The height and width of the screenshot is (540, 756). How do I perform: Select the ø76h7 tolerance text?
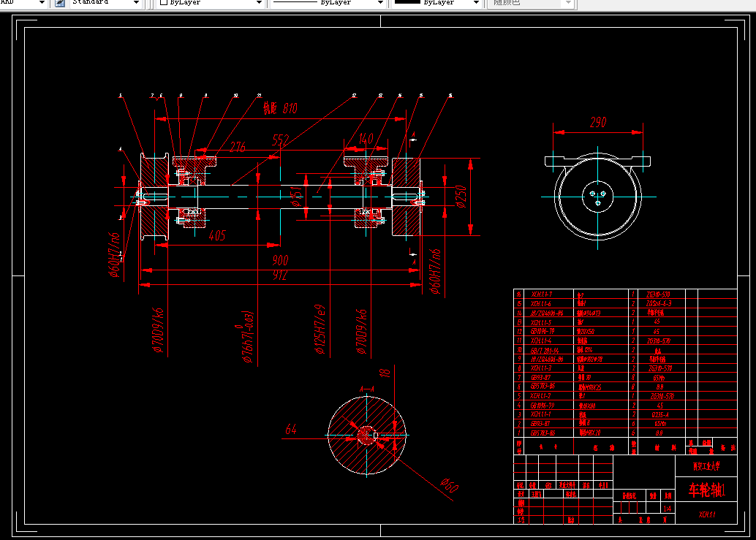click(x=247, y=336)
